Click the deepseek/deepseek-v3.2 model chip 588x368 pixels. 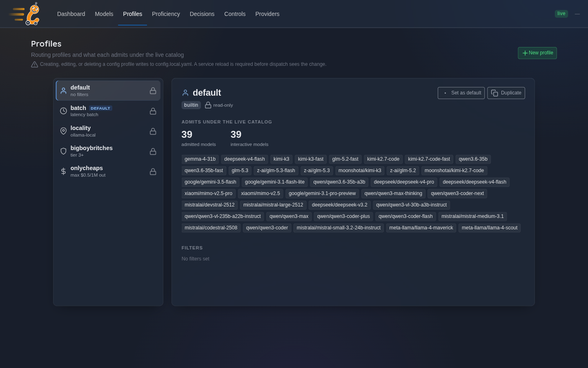point(340,205)
